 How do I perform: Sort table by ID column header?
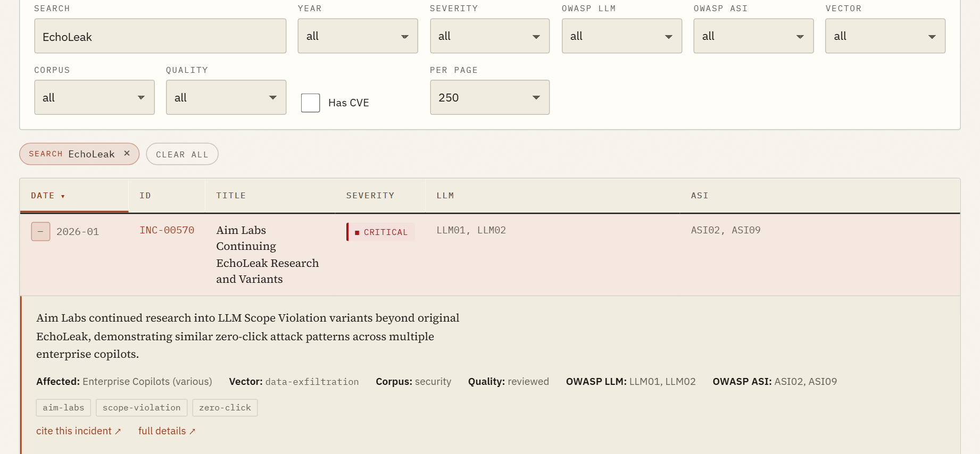(167, 196)
